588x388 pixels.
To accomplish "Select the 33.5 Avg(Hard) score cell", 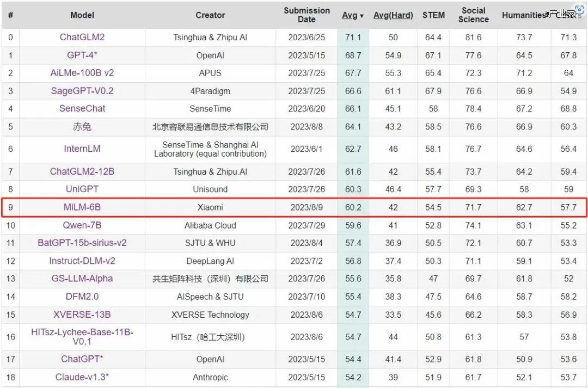I will [393, 315].
